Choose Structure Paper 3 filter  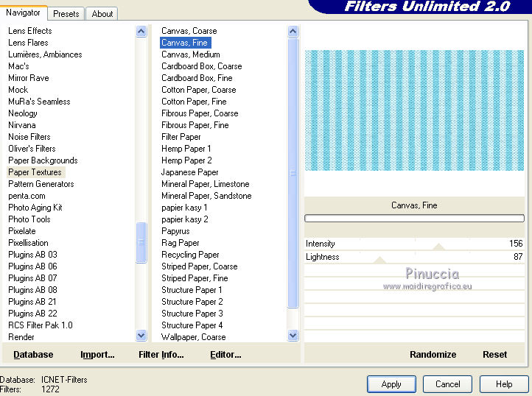point(192,314)
